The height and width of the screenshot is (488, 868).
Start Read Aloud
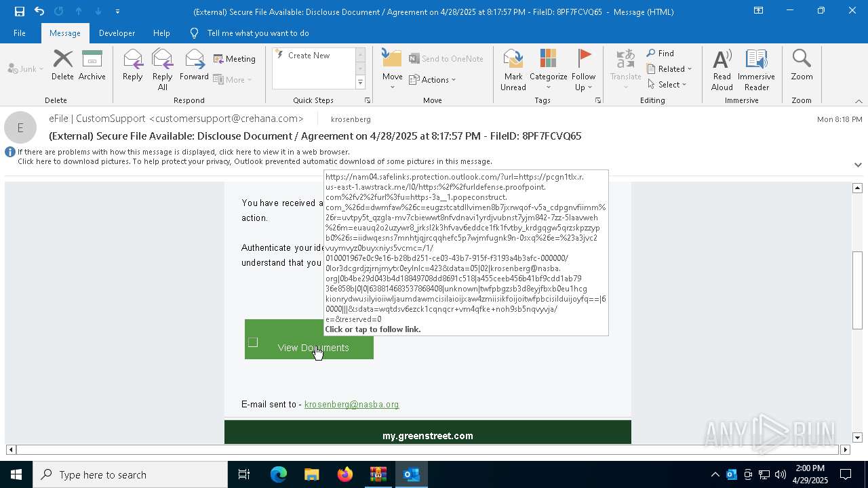coord(722,69)
